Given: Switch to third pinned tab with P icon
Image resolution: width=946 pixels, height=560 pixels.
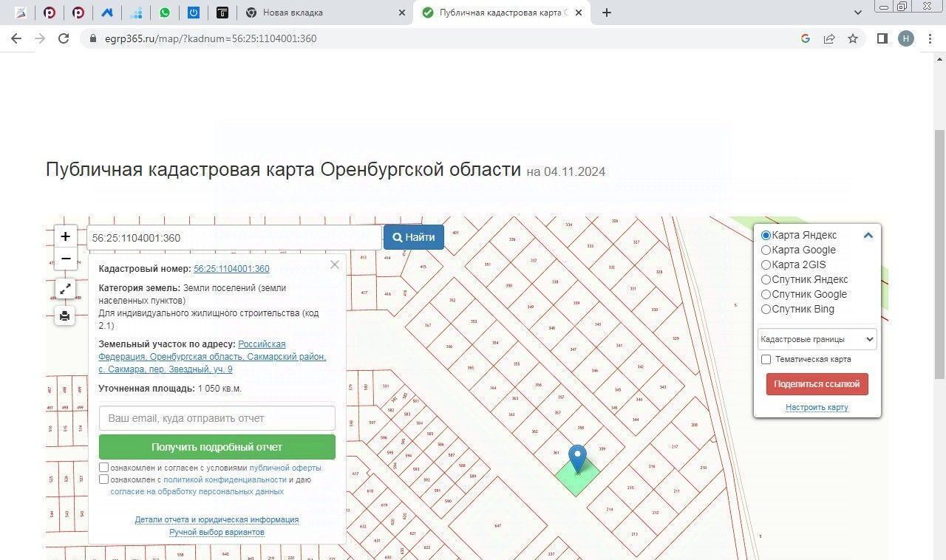Looking at the screenshot, I should 78,13.
